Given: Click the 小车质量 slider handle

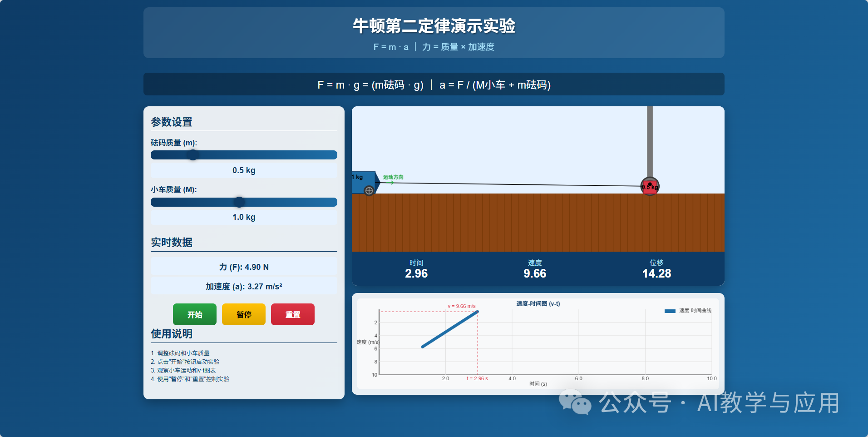Looking at the screenshot, I should 239,202.
